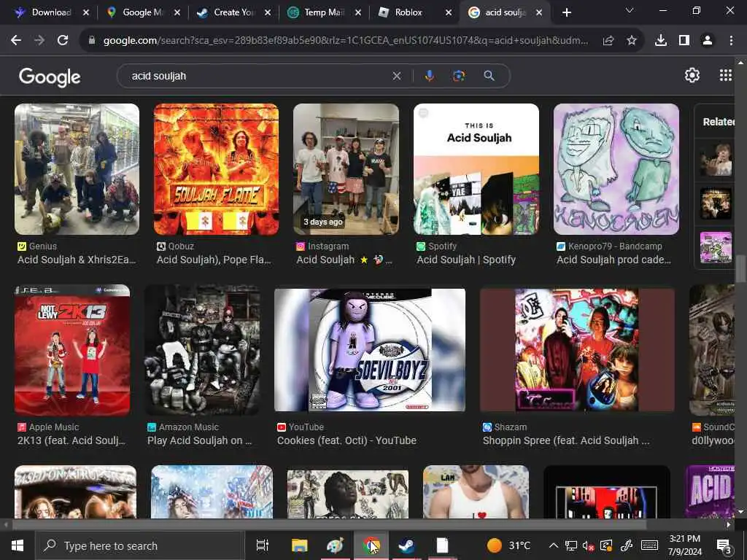This screenshot has width=747, height=560.
Task: Open the touch keyboard tray icon
Action: 649,545
